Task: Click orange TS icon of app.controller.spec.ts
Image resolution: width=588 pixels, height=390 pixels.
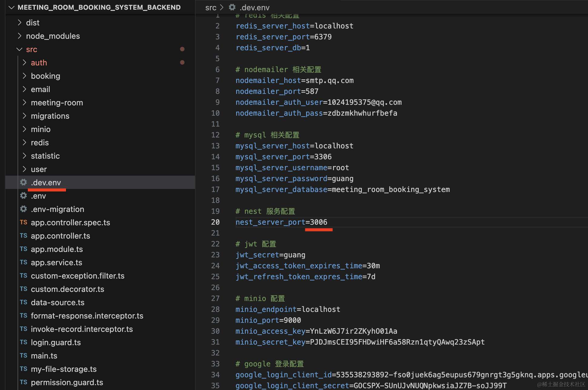Action: pos(24,222)
